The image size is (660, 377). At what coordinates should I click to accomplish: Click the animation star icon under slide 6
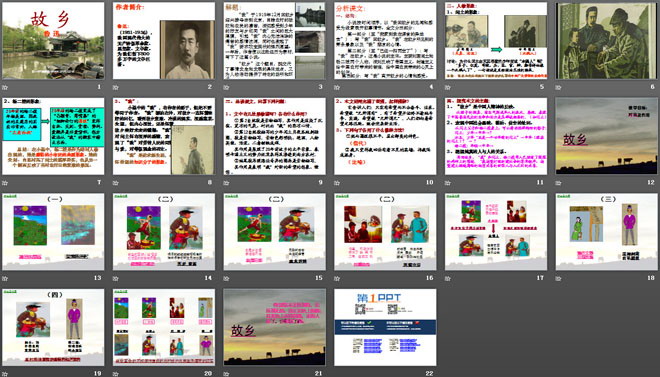click(x=559, y=87)
